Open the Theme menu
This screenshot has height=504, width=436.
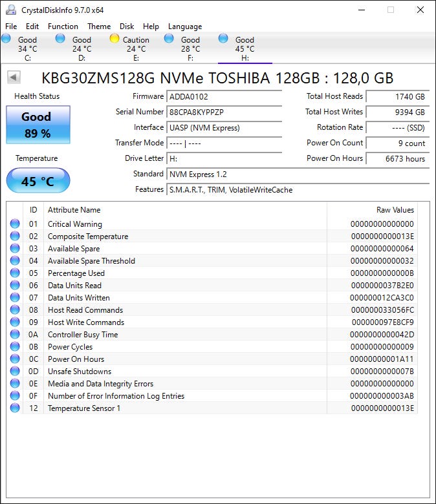[x=99, y=26]
